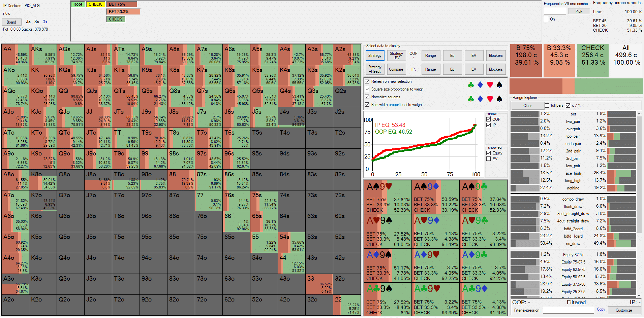The height and width of the screenshot is (318, 644).
Task: Click the red heart in the bottom suit row
Action: tap(490, 99)
